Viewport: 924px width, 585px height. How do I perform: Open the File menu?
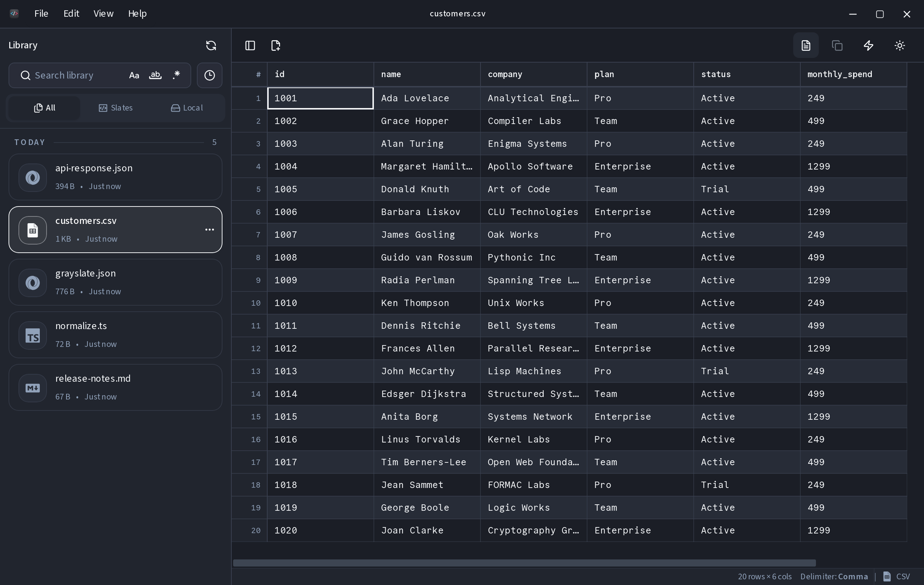pyautogui.click(x=41, y=14)
